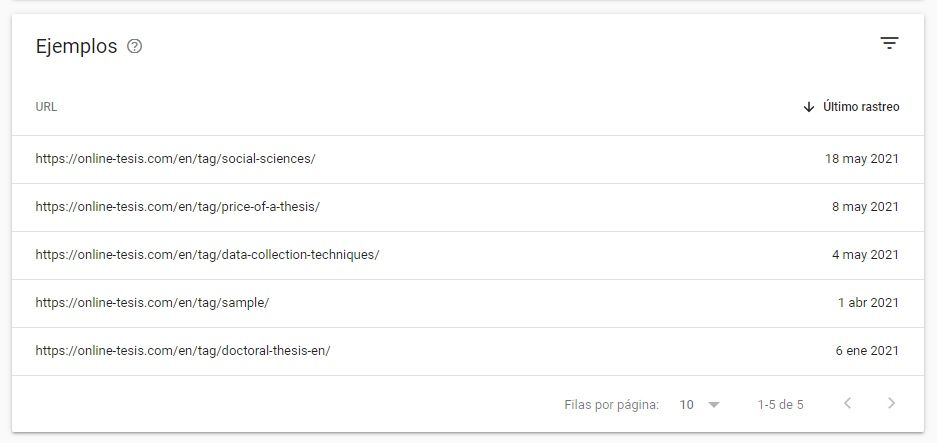This screenshot has width=937, height=443.
Task: Go to next page arrow
Action: click(x=892, y=404)
